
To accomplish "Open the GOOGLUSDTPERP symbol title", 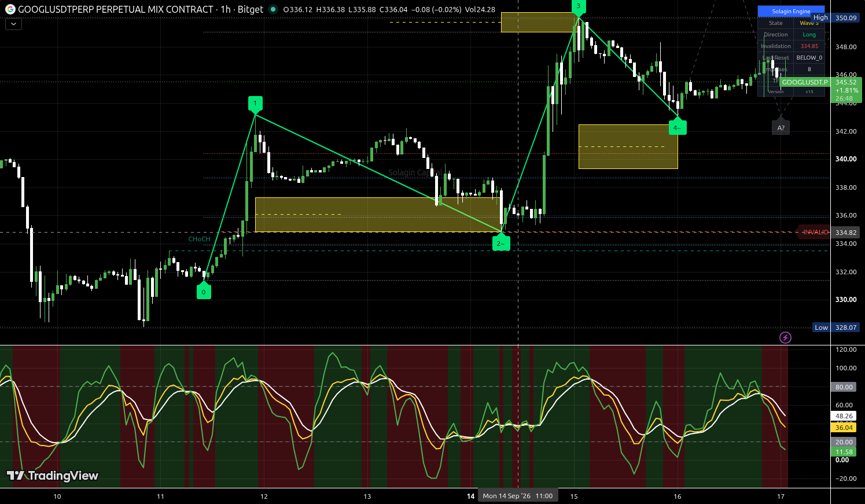I will pyautogui.click(x=116, y=10).
